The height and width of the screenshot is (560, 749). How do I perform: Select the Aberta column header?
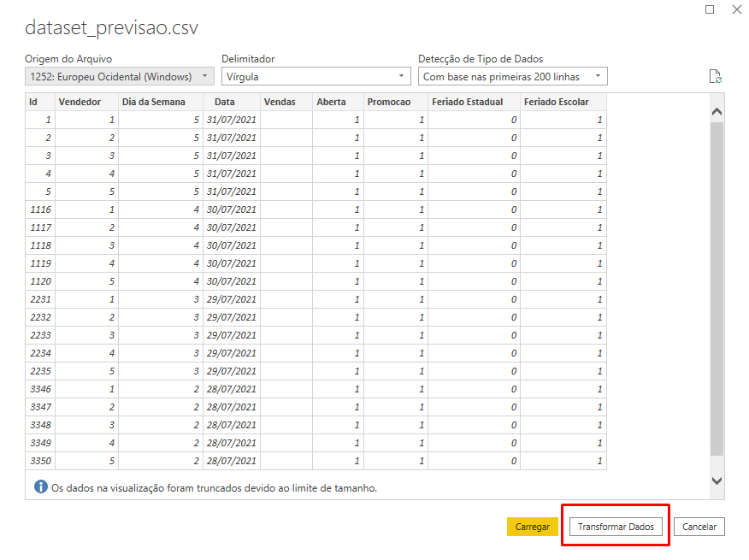click(338, 102)
